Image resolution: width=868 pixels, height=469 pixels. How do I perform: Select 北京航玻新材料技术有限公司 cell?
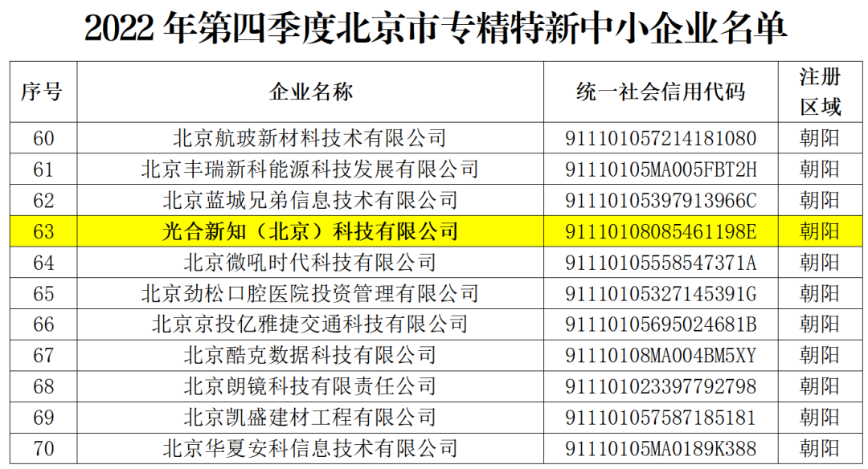click(310, 137)
